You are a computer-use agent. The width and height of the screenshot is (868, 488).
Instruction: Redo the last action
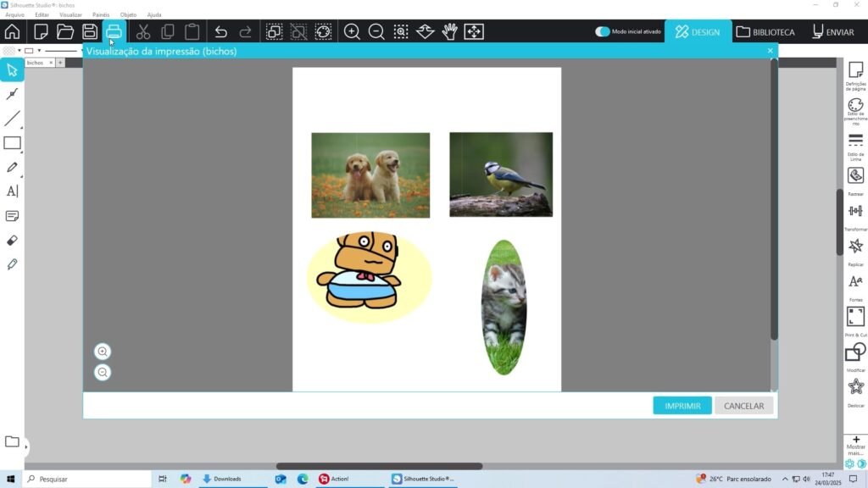tap(245, 31)
